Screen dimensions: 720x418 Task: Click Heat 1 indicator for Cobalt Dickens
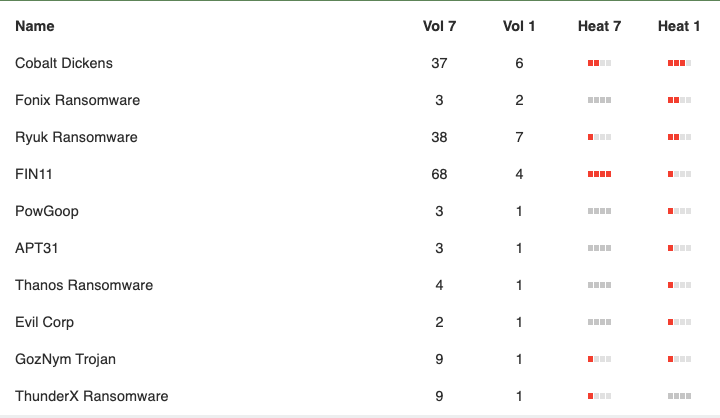(679, 63)
